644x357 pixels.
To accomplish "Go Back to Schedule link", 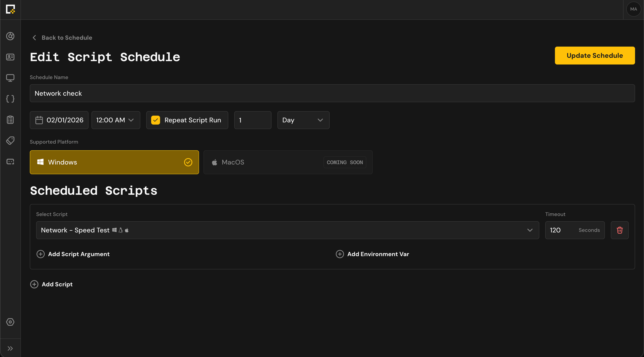I will click(67, 38).
